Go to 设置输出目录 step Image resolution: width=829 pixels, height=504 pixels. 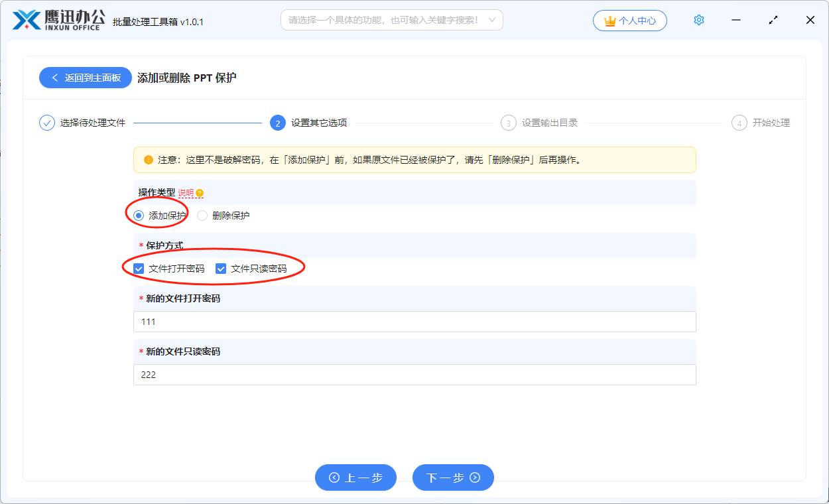pyautogui.click(x=550, y=123)
